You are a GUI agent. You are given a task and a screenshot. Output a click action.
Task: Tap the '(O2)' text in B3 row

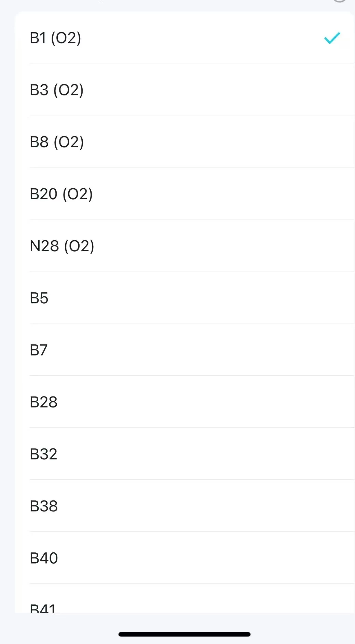(68, 90)
